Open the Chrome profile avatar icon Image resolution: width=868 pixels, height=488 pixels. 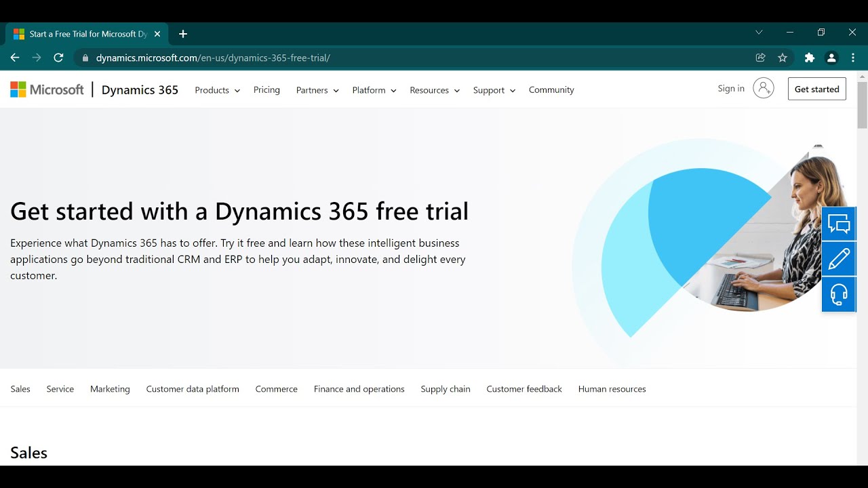[831, 58]
